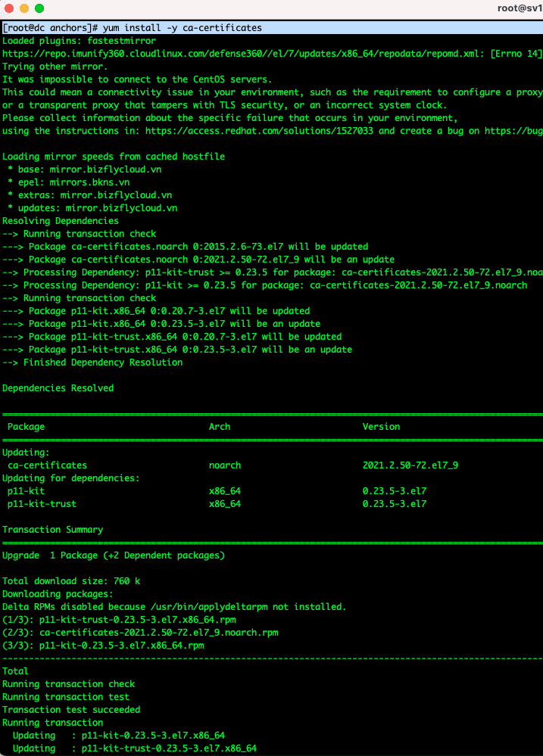
Task: Select the p11-kit-trust row in dependencies table
Action: pyautogui.click(x=42, y=504)
